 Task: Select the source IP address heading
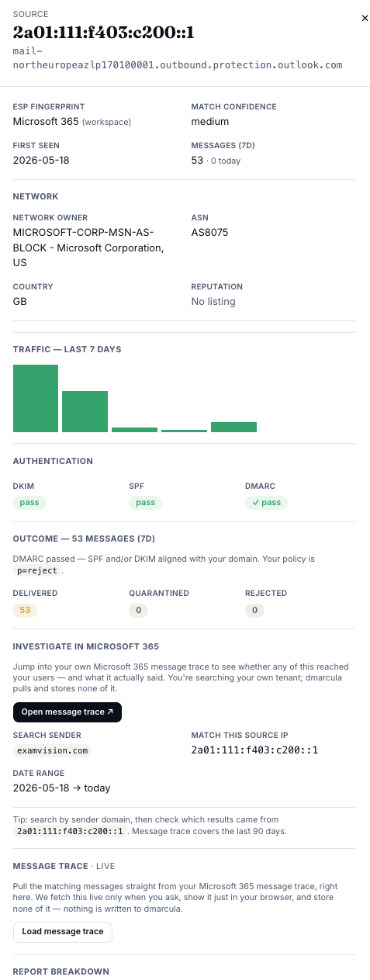103,32
